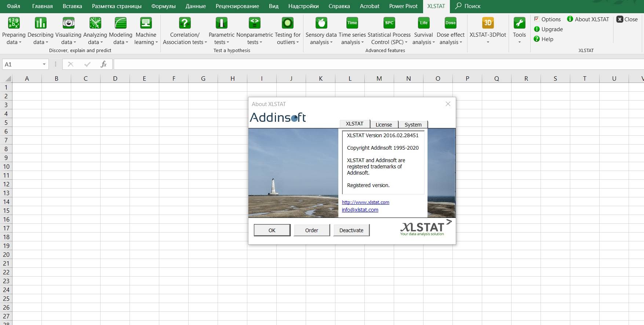This screenshot has height=325, width=644.
Task: Expand Preparing data dropdown arrow
Action: coord(20,43)
